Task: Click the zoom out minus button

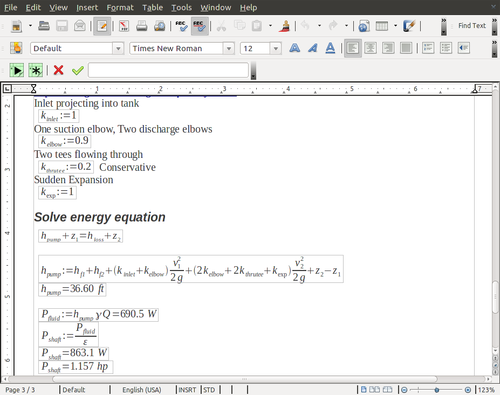Action: [x=404, y=390]
